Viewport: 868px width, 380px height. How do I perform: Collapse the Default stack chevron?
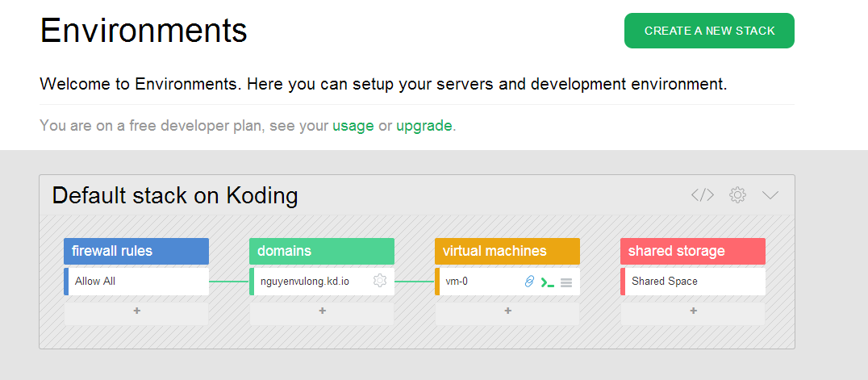pos(770,195)
